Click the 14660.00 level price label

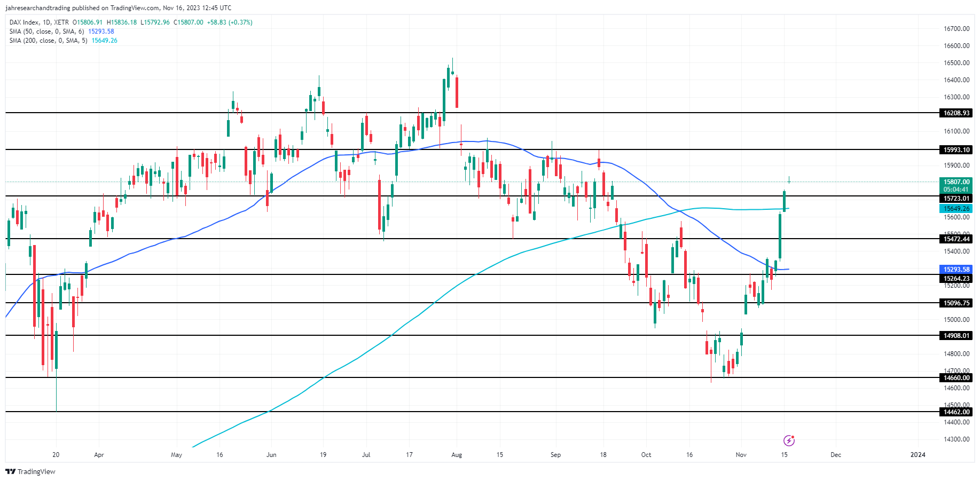tap(956, 378)
